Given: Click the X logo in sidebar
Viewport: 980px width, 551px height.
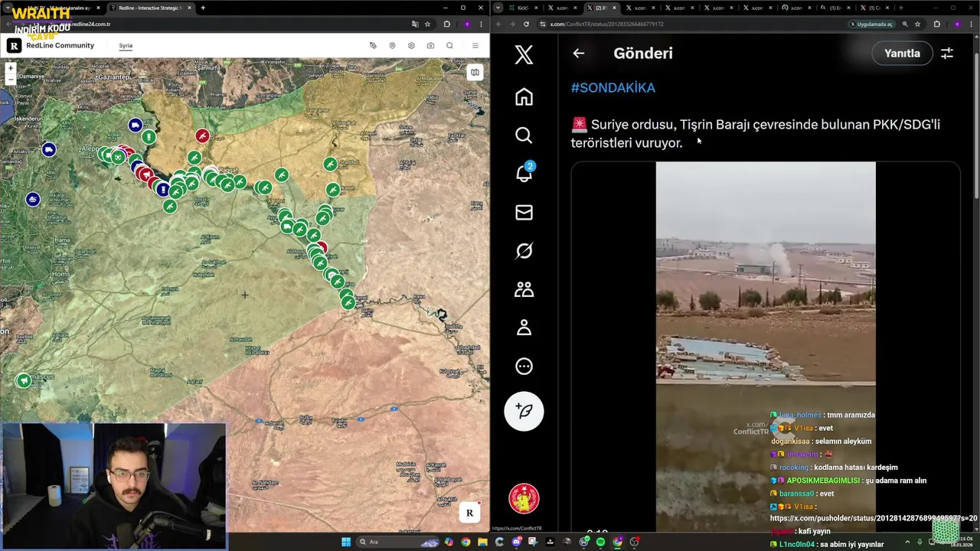Looking at the screenshot, I should click(524, 54).
